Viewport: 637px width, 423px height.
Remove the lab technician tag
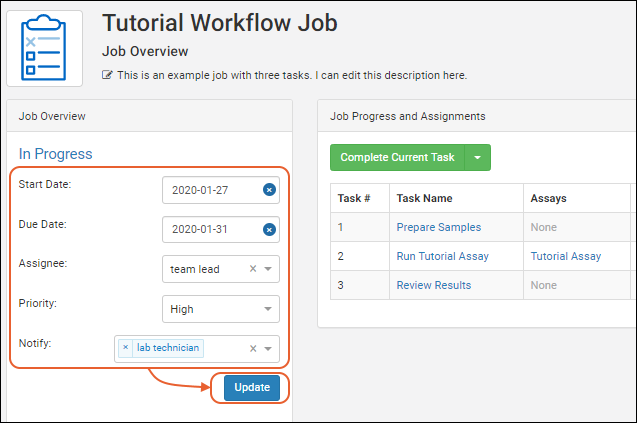click(125, 348)
